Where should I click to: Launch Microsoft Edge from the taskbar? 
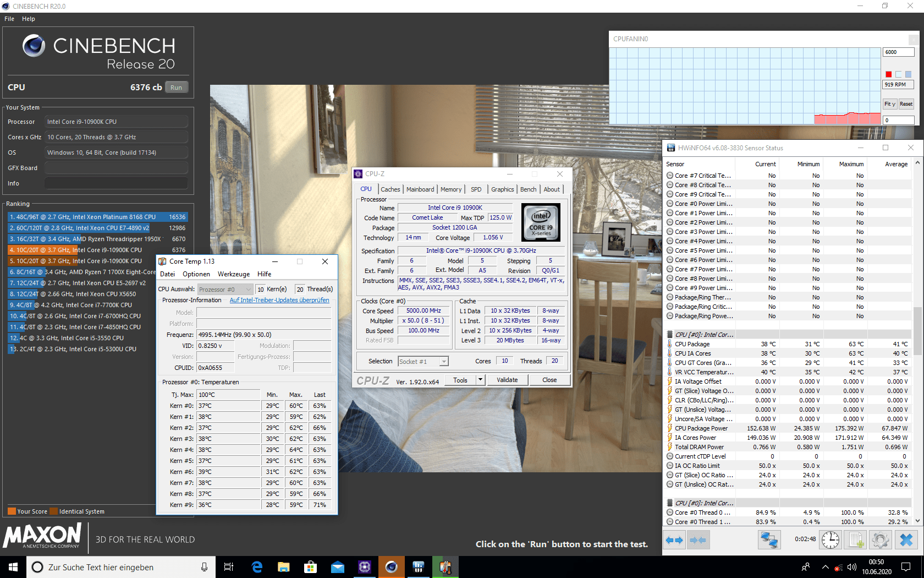point(257,567)
